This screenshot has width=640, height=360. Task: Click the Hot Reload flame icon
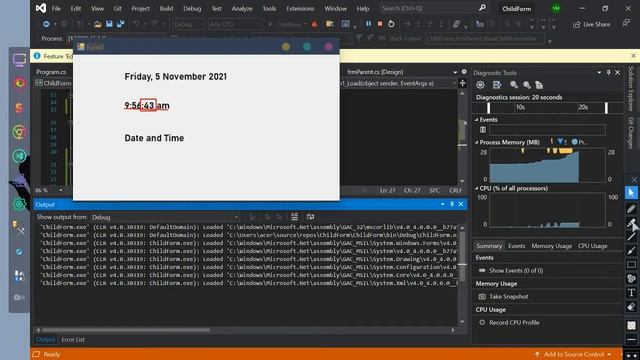315,24
